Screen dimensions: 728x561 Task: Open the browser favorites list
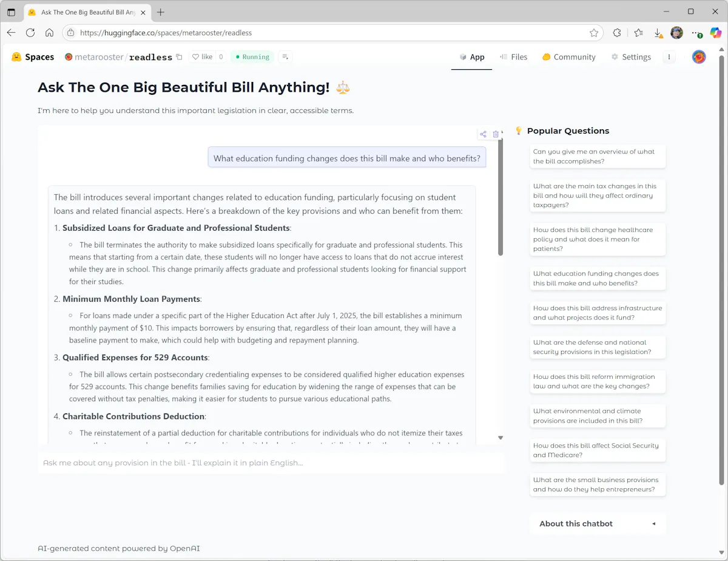638,33
